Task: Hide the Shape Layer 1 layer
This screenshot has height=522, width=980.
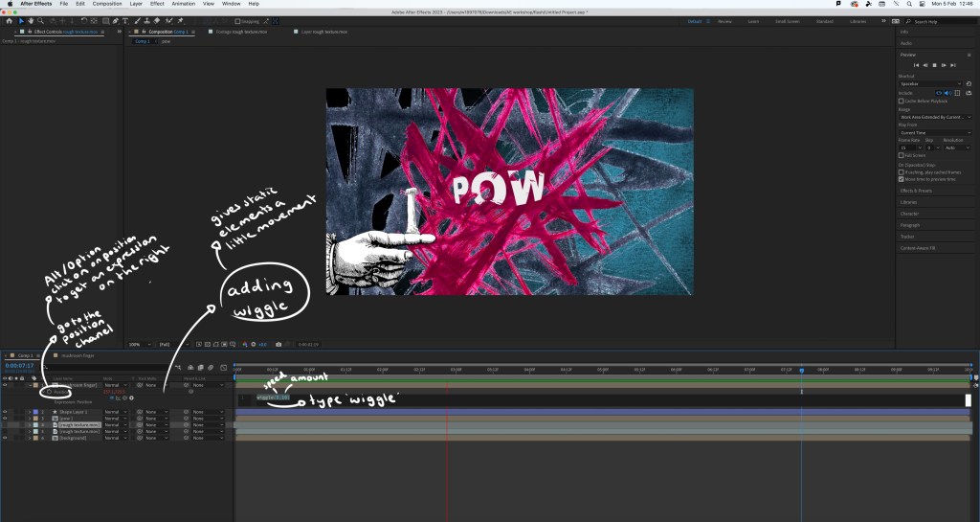Action: 5,411
